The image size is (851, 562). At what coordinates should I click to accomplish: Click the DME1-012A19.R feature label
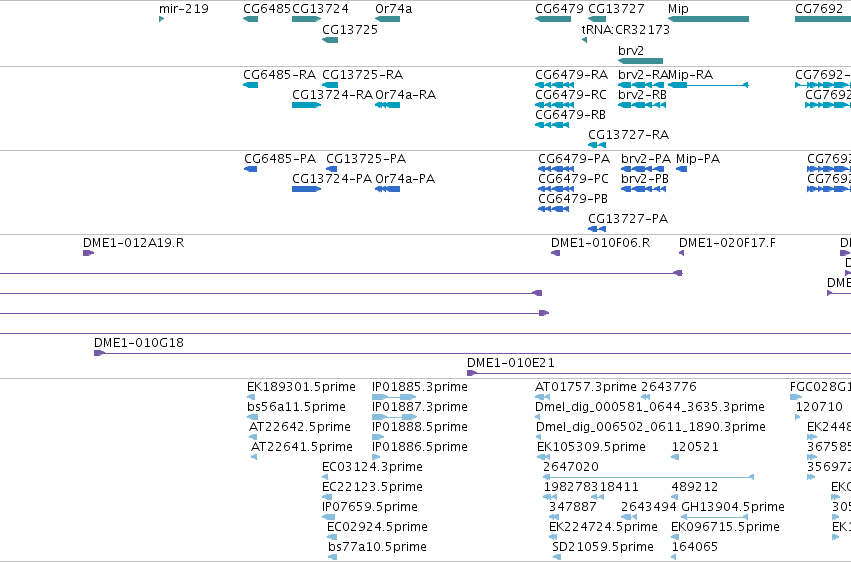click(x=134, y=242)
